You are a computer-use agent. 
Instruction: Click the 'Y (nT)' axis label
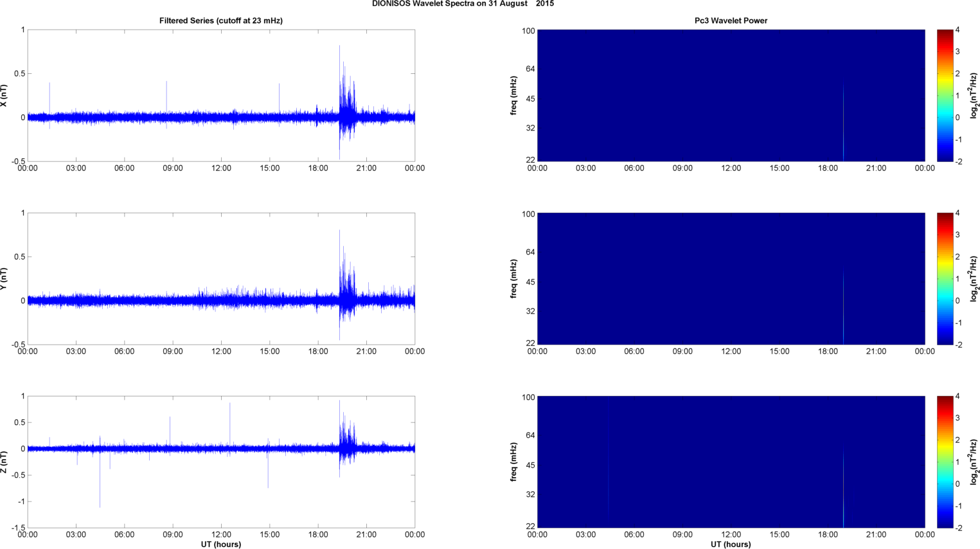coord(4,279)
